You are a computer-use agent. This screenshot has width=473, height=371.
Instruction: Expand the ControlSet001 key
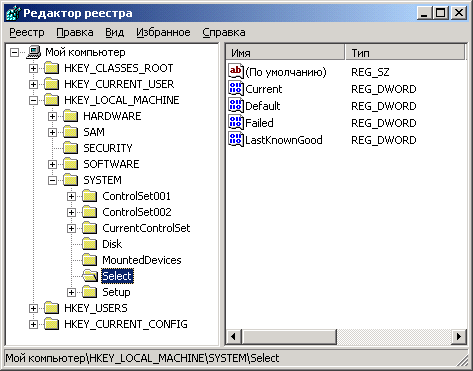tap(71, 196)
